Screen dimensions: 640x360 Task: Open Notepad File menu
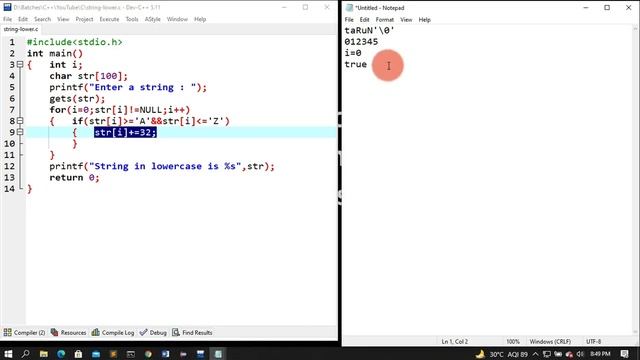click(349, 20)
